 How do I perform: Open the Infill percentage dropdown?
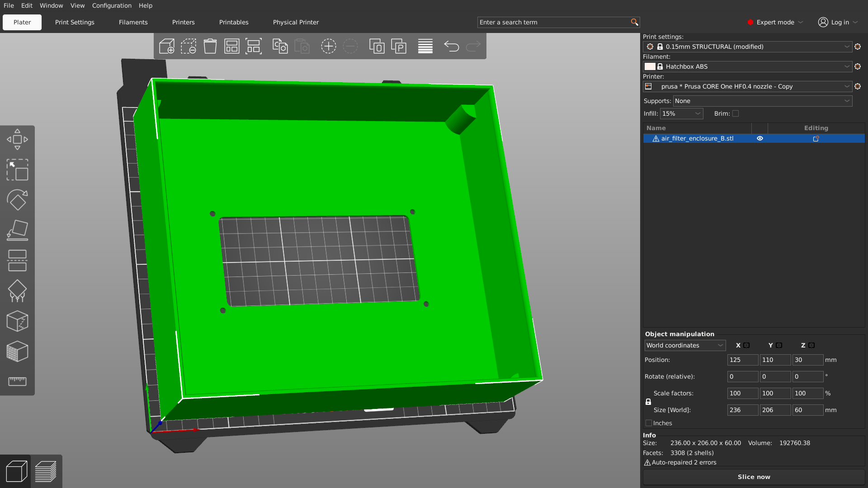[681, 113]
